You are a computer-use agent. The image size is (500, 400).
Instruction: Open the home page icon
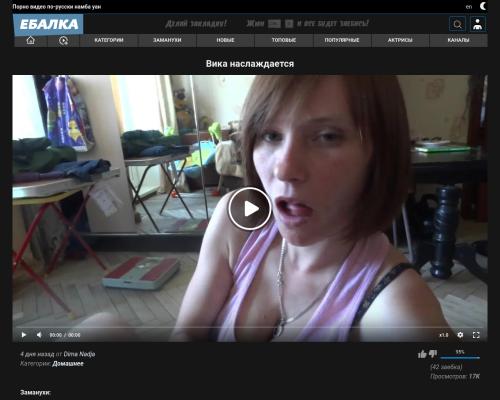coord(30,40)
